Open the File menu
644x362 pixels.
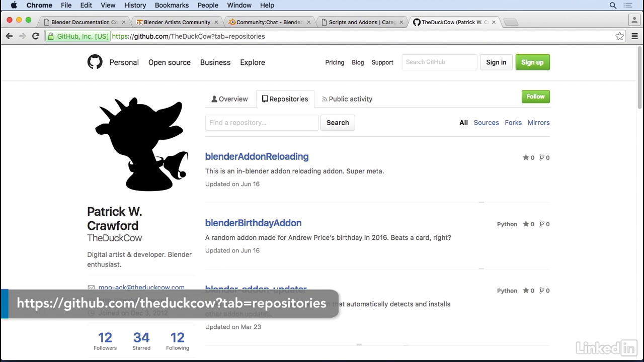(66, 5)
